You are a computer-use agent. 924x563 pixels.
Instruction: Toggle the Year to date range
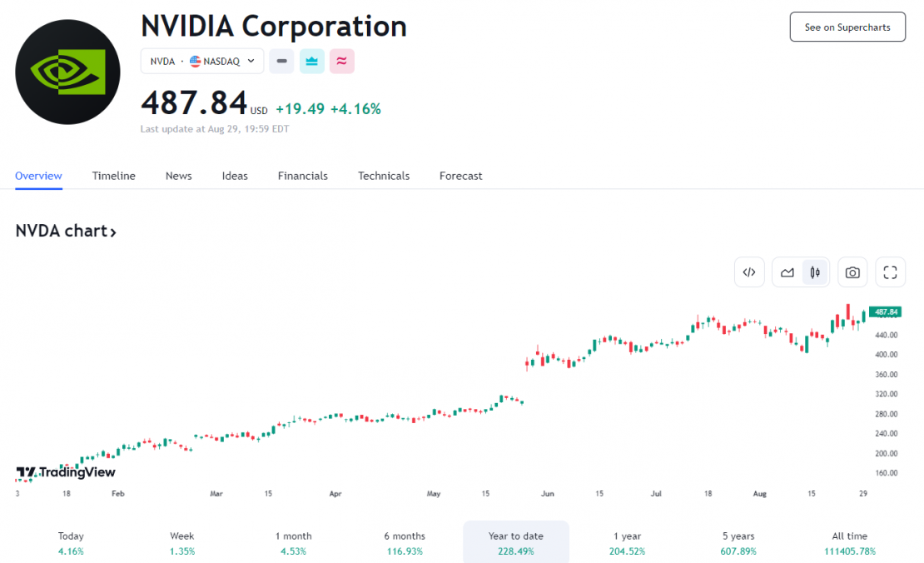pyautogui.click(x=515, y=542)
